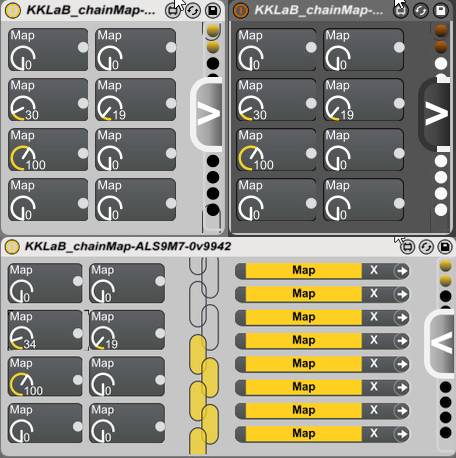
Task: Click the dial showing 34 in the bottom device
Action: coord(21,337)
